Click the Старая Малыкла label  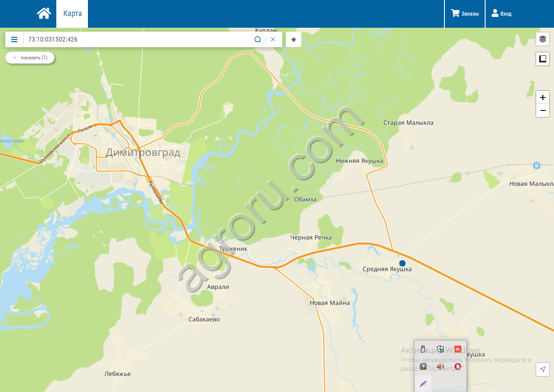(x=408, y=123)
